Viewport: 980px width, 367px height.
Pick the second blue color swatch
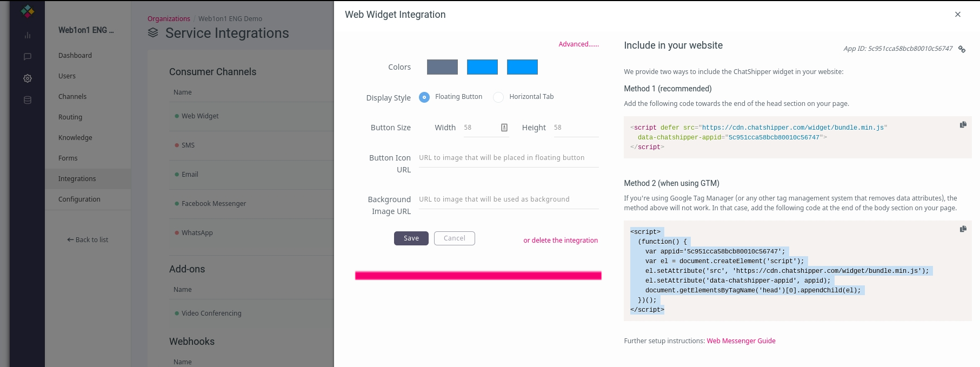click(x=482, y=67)
